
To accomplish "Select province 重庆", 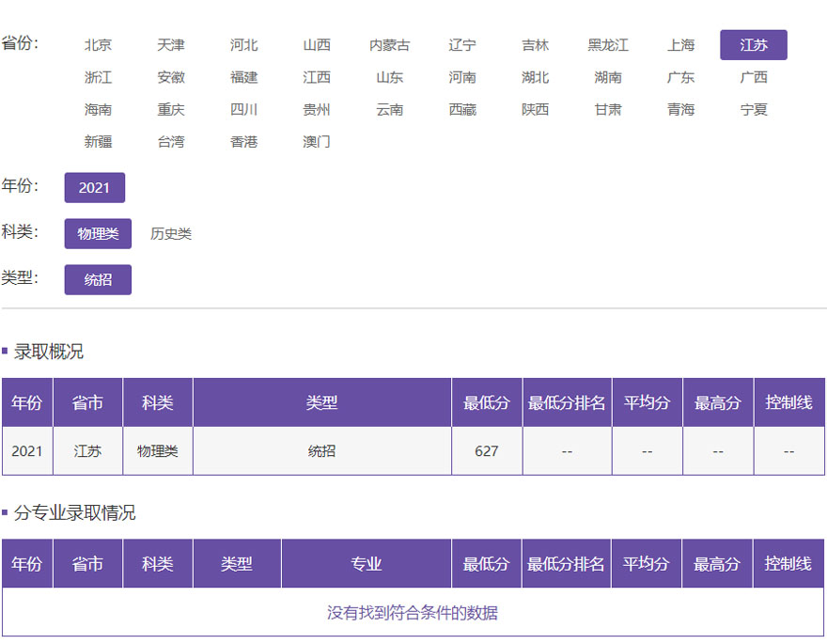I will [x=171, y=109].
